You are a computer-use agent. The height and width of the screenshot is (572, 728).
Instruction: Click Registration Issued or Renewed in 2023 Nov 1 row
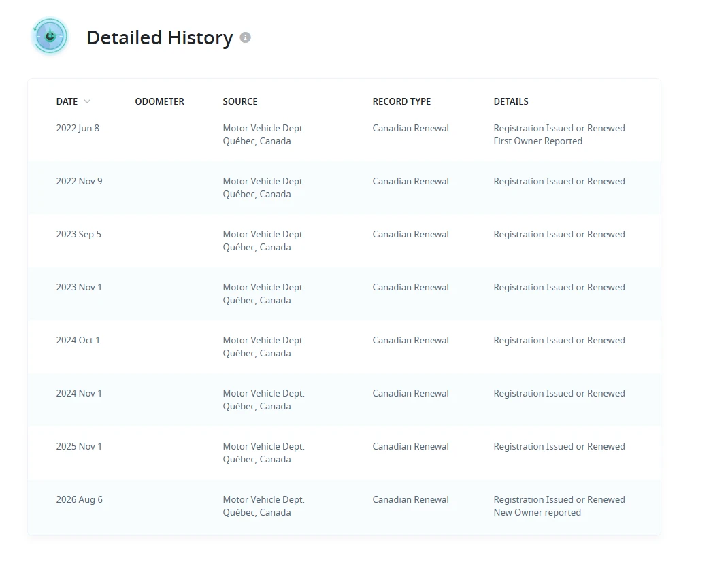[x=559, y=287]
